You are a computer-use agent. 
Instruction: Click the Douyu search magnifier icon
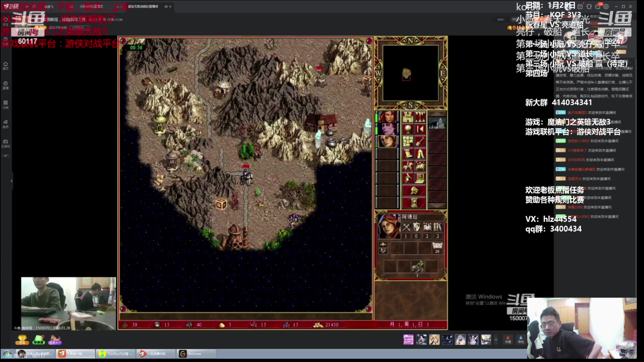[71, 6]
